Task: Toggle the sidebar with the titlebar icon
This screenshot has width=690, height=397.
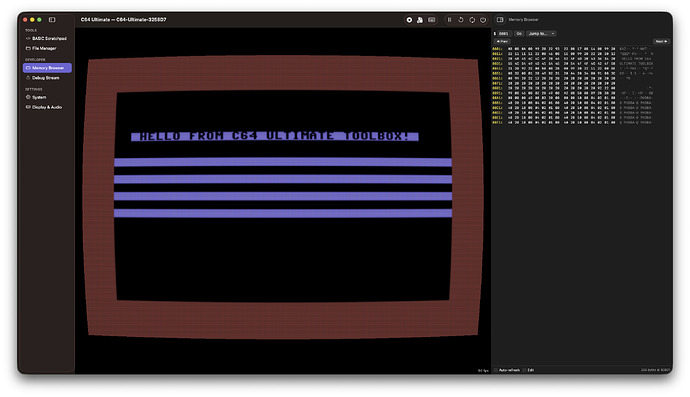Action: click(x=52, y=20)
